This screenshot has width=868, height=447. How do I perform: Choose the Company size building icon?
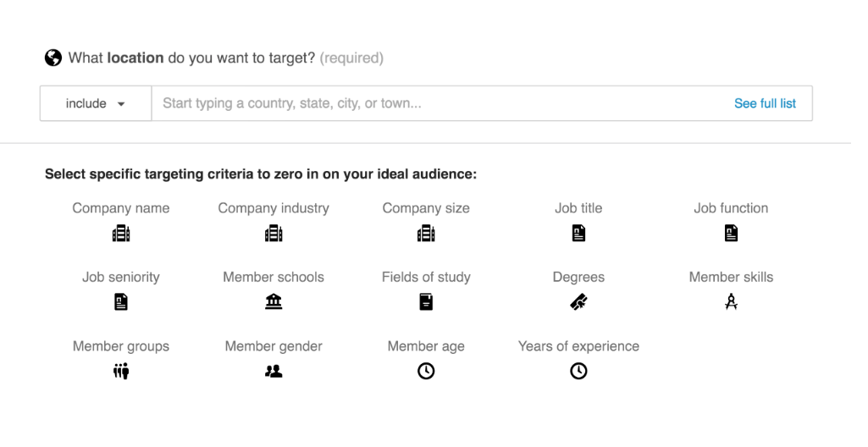[x=426, y=234]
